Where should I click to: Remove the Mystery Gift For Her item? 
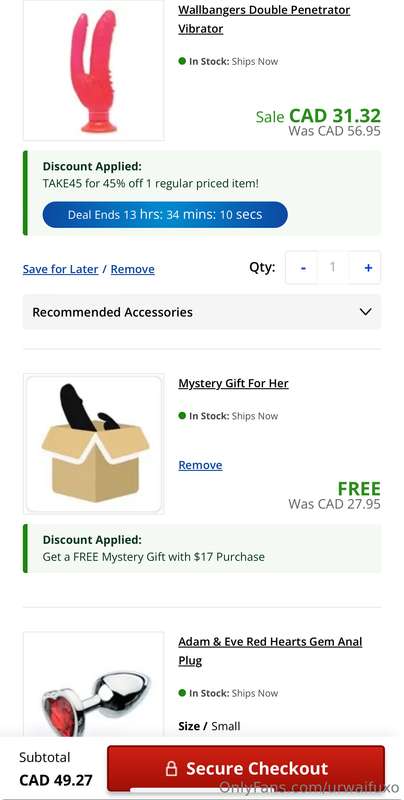click(x=200, y=465)
